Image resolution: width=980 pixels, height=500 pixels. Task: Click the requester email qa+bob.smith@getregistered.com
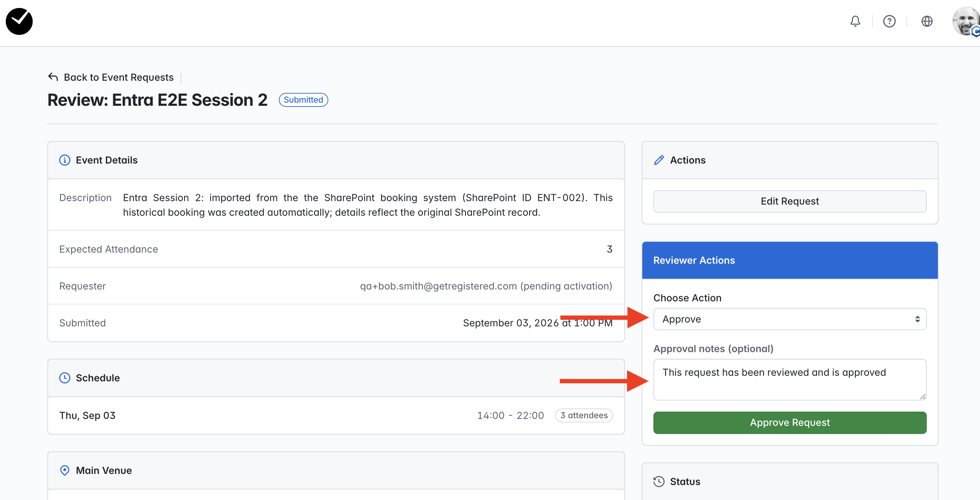click(x=438, y=286)
